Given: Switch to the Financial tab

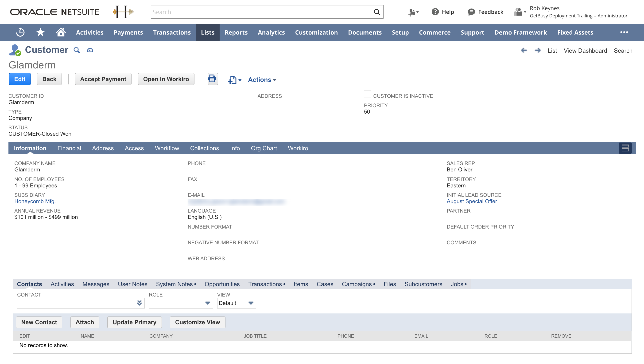Looking at the screenshot, I should point(69,148).
